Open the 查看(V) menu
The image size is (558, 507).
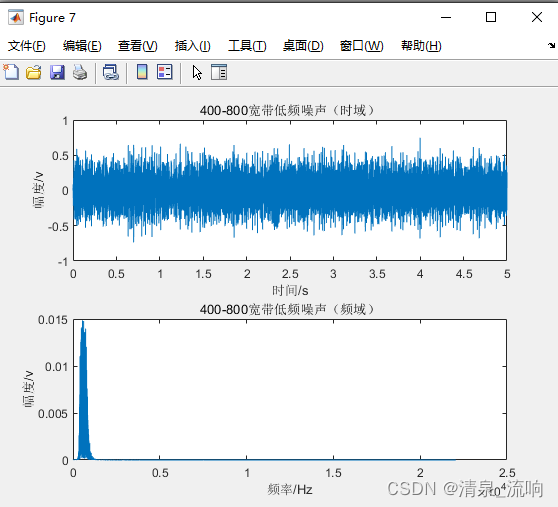coord(138,46)
